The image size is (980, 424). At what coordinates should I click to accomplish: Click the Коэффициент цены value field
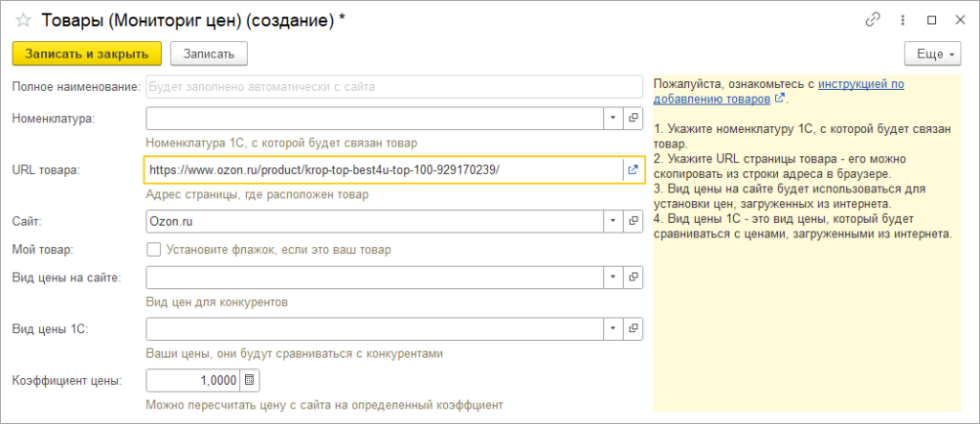192,380
